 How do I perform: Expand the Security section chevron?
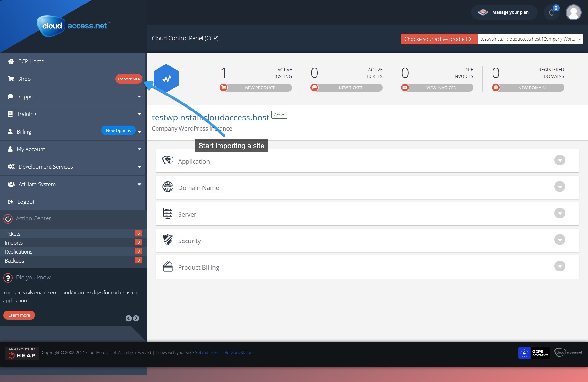coord(560,240)
